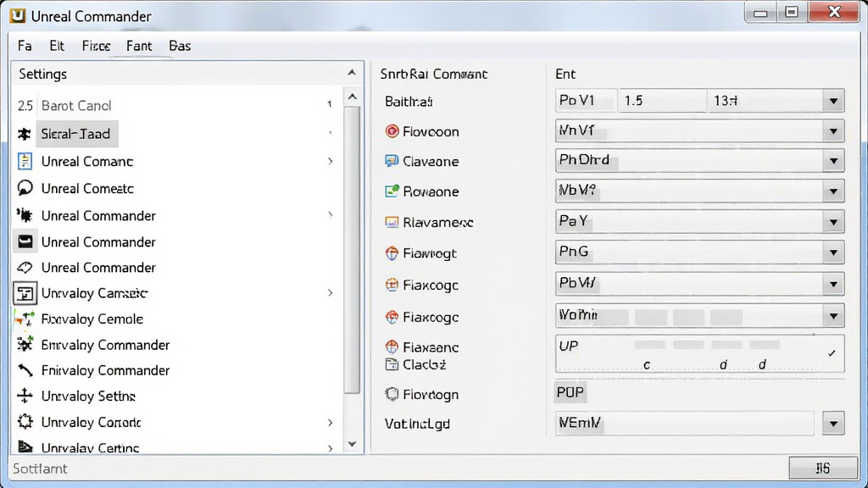Click the Ent column header
The image size is (868, 488).
pyautogui.click(x=565, y=75)
